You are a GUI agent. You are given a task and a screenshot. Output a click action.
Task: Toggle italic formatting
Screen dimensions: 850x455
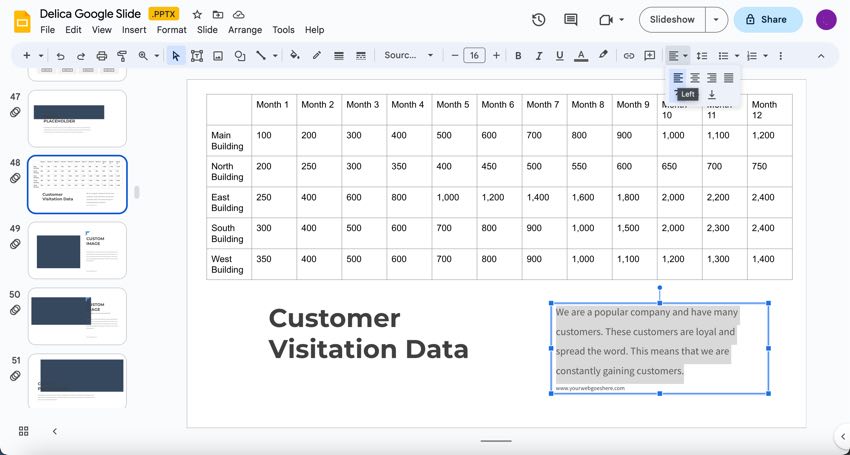tap(539, 56)
